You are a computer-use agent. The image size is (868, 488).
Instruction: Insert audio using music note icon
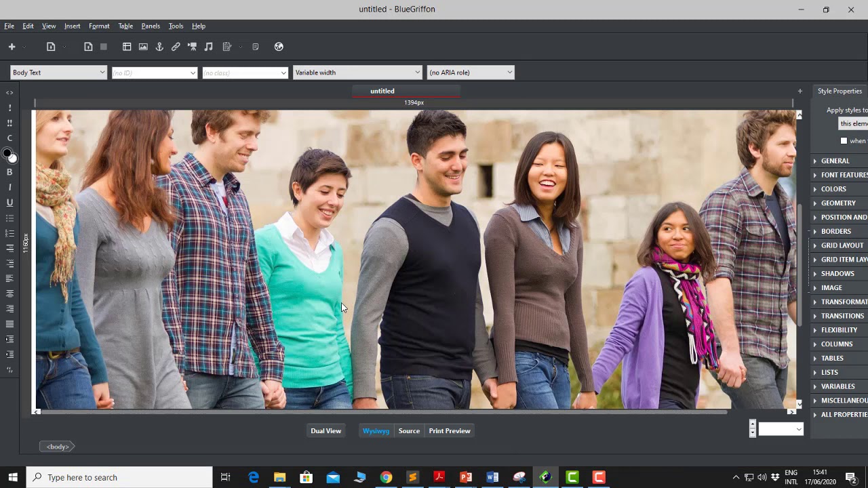(x=208, y=47)
